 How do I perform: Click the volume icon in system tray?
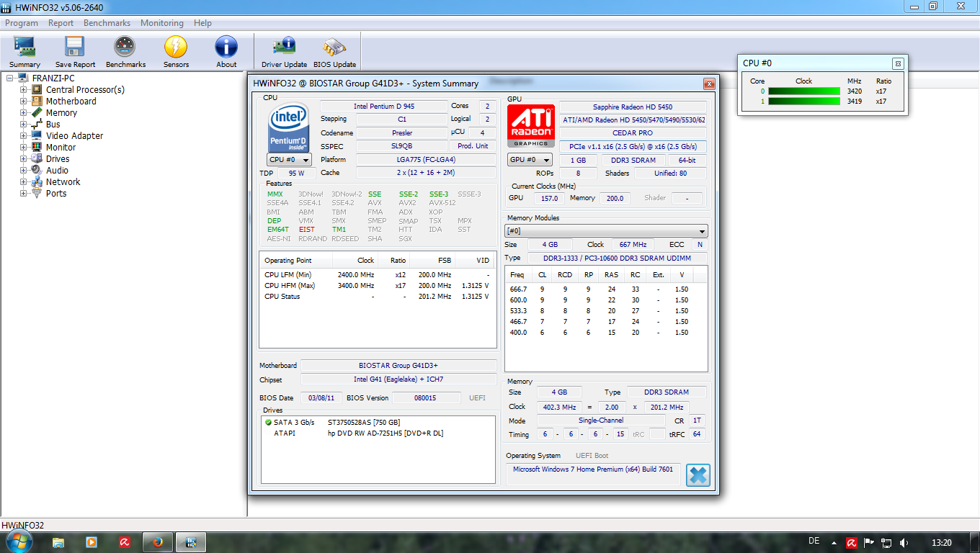pyautogui.click(x=904, y=543)
